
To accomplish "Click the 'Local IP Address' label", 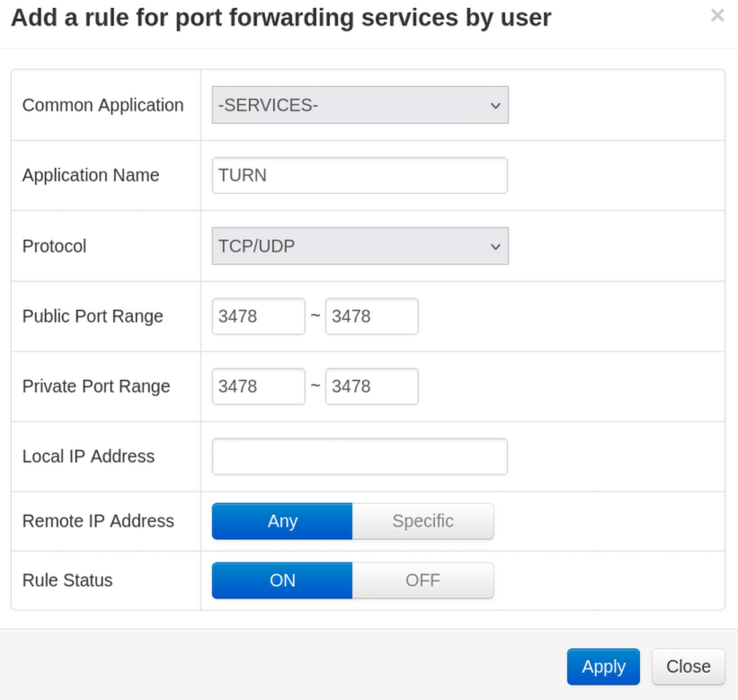I will 88,456.
